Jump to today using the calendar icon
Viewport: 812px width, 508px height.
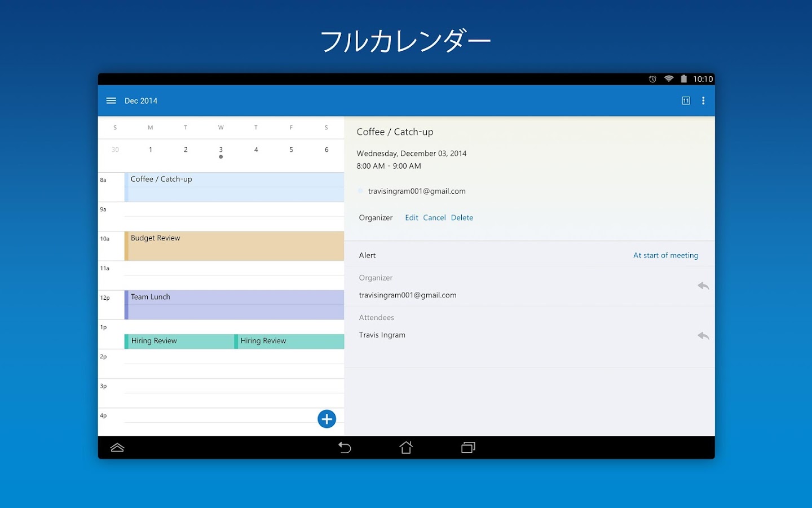point(686,100)
